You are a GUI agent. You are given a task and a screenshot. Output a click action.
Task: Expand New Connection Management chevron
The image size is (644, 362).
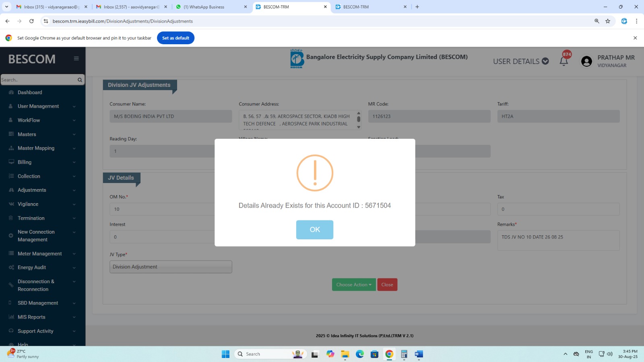pyautogui.click(x=74, y=232)
